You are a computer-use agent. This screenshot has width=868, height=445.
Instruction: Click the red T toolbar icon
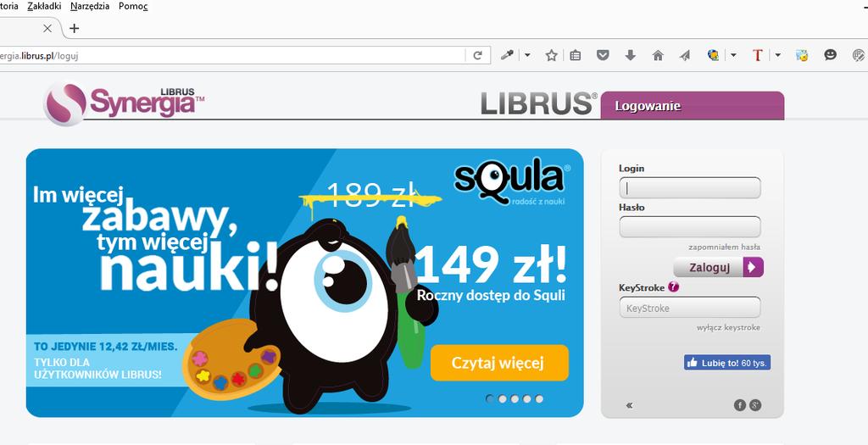click(757, 55)
